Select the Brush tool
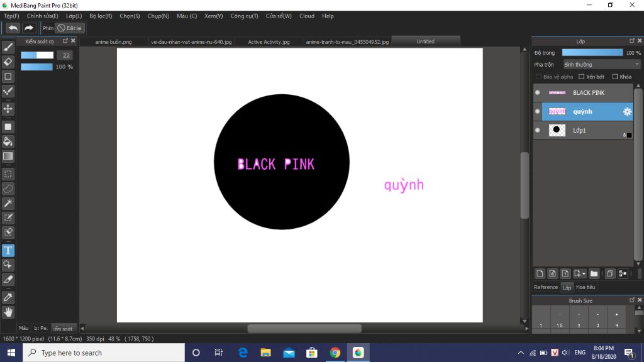 click(x=8, y=47)
